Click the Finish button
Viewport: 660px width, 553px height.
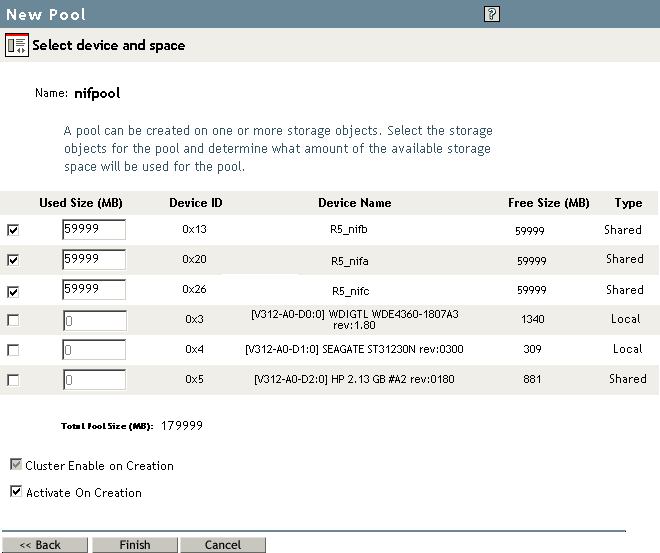click(135, 545)
